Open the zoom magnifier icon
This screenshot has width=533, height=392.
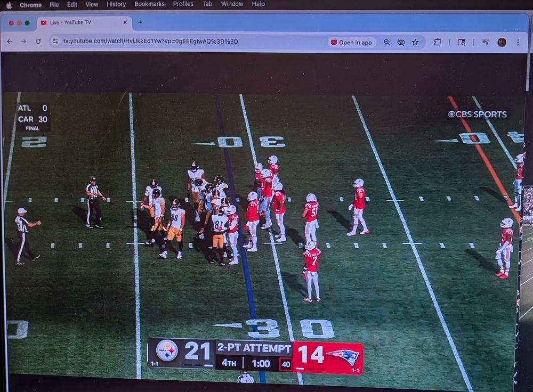[387, 42]
